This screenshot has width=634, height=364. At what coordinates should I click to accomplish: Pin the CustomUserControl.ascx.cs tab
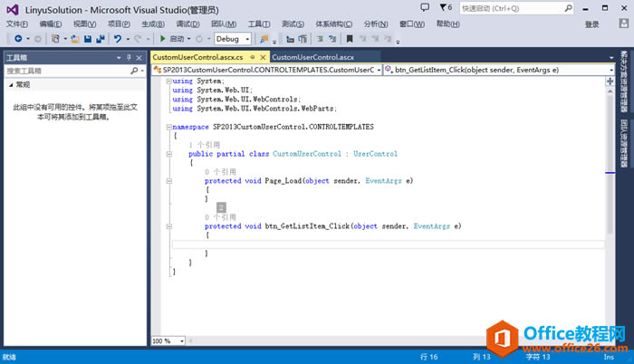click(x=251, y=57)
